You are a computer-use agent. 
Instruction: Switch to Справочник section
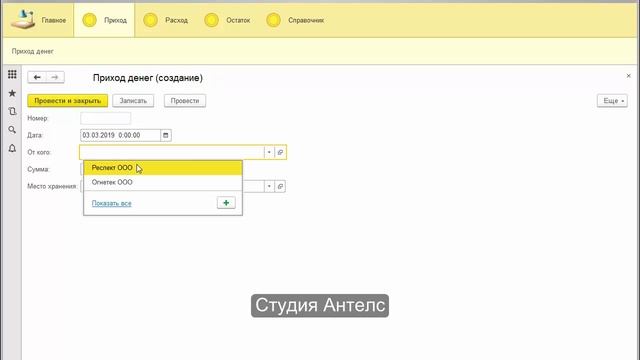(x=295, y=20)
